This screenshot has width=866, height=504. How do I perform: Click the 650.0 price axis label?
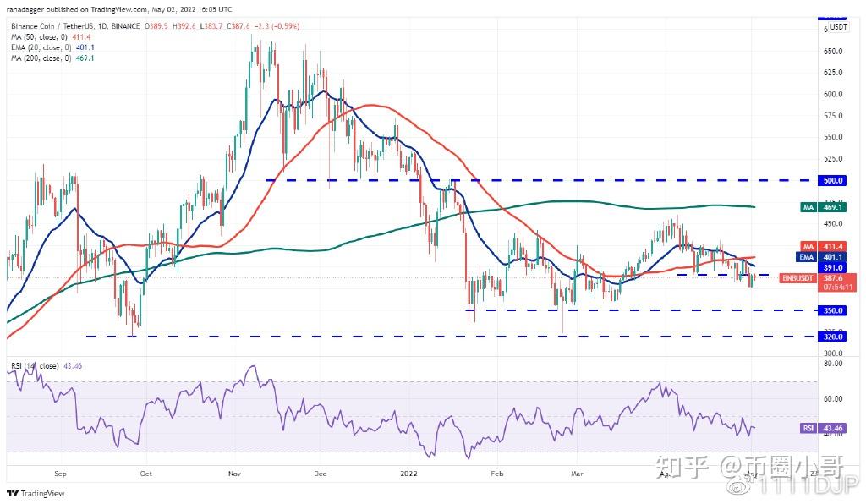click(x=833, y=51)
